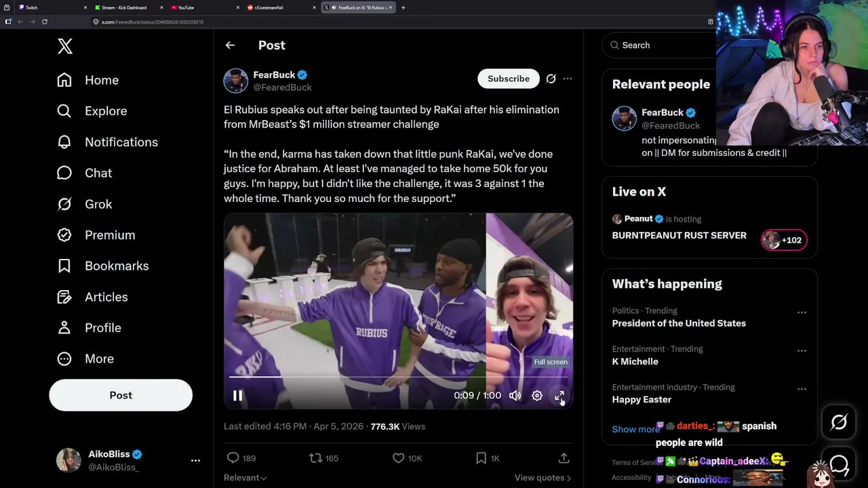Open the View quotes link

[x=542, y=478]
